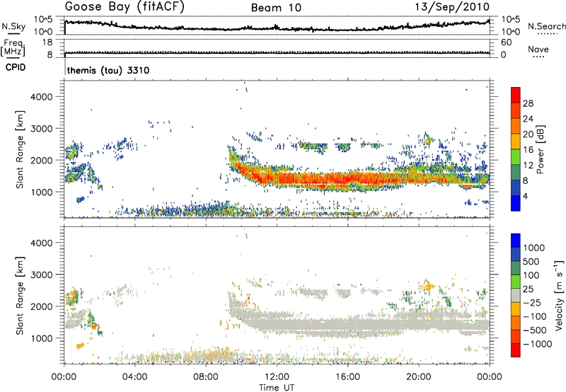
Task: Click the "4000" tick of the velocity panel
Action: tap(41, 243)
